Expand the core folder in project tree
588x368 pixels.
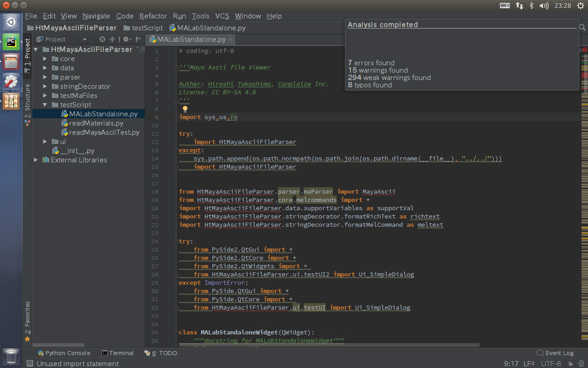45,59
